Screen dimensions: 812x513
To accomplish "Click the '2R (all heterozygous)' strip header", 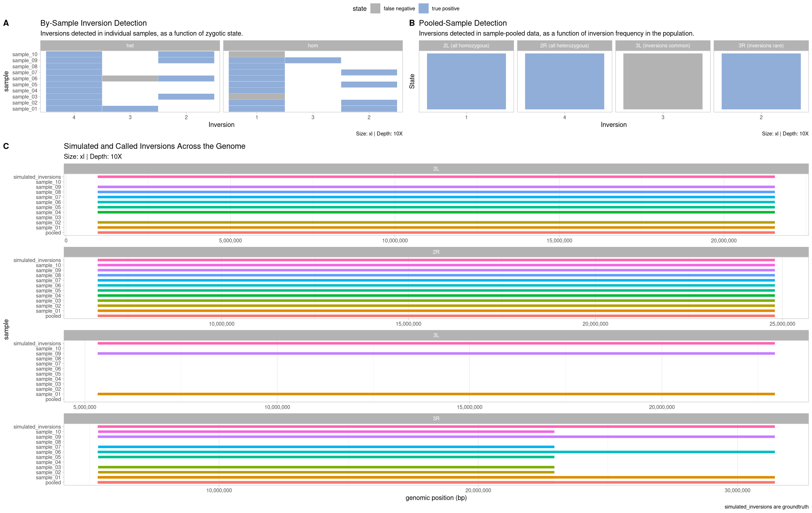I will pyautogui.click(x=564, y=46).
